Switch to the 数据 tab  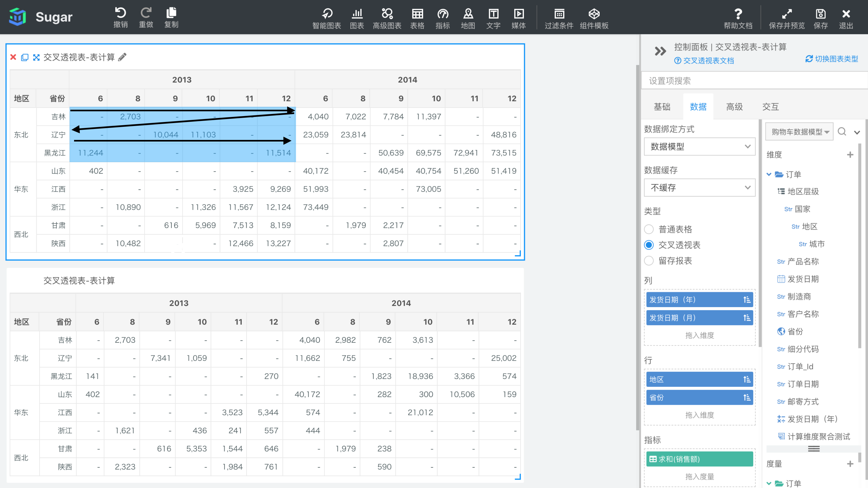tap(698, 107)
